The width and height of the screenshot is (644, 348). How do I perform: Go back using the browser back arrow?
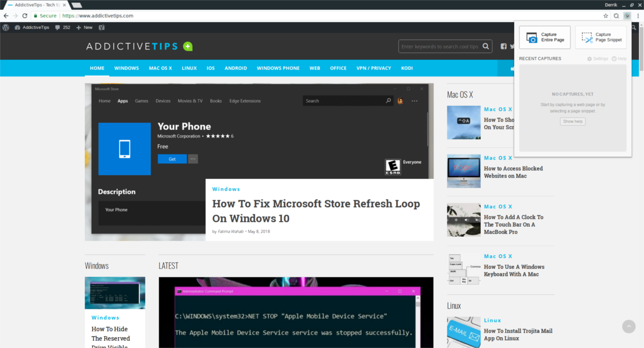click(6, 16)
